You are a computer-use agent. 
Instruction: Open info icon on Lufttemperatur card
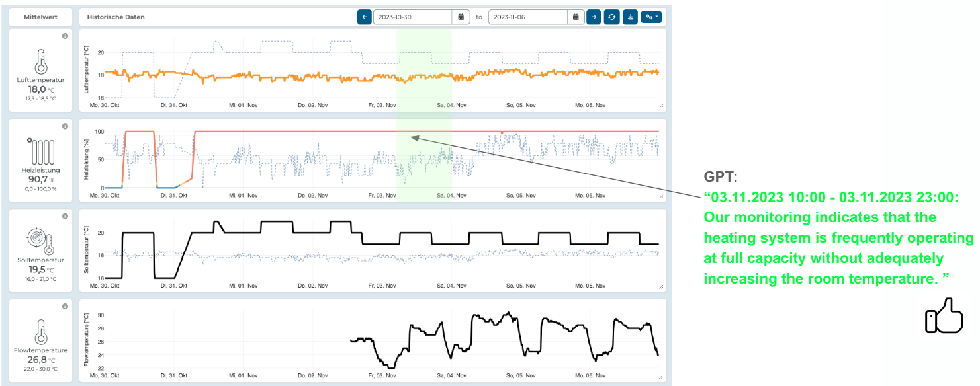pos(65,36)
